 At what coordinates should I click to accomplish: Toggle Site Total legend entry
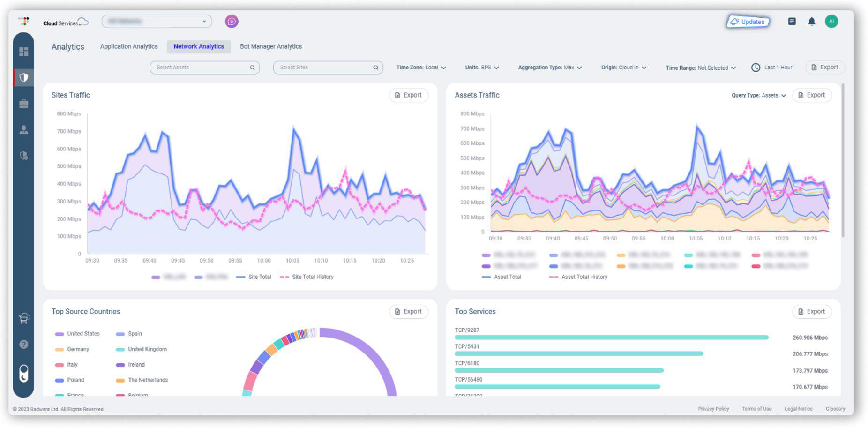click(x=254, y=277)
